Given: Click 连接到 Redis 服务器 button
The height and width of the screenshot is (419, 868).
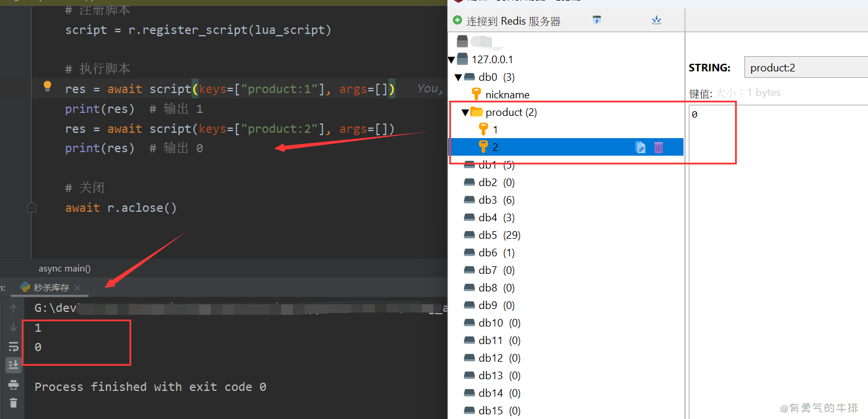Looking at the screenshot, I should click(507, 21).
